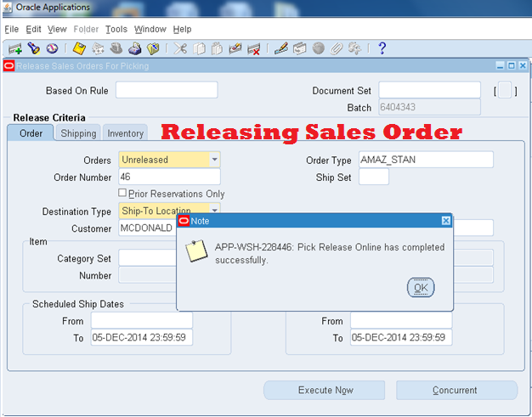Click the Order Type field AMAZ_STAN
This screenshot has width=532, height=417.
pyautogui.click(x=426, y=160)
